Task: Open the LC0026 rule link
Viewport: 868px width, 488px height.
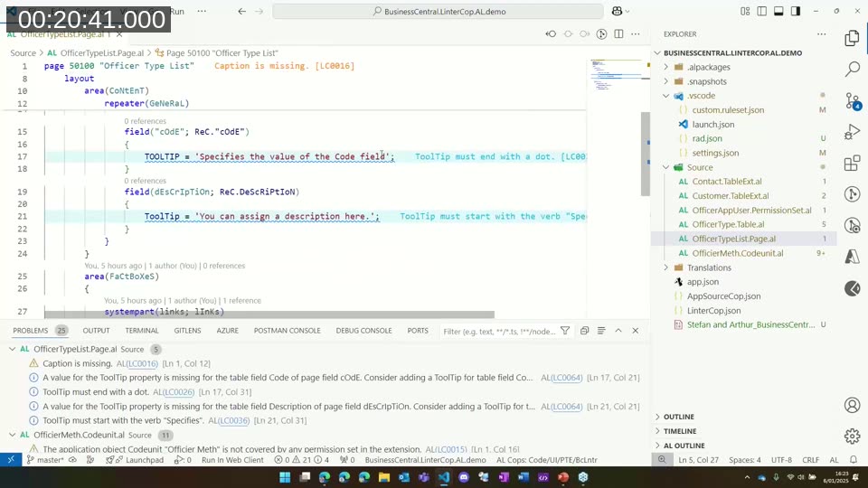Action: (179, 392)
